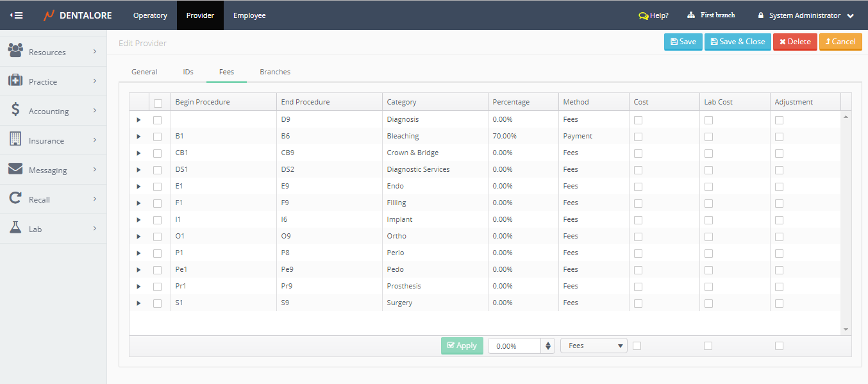Click the Resources people icon
The width and height of the screenshot is (868, 384).
(15, 51)
